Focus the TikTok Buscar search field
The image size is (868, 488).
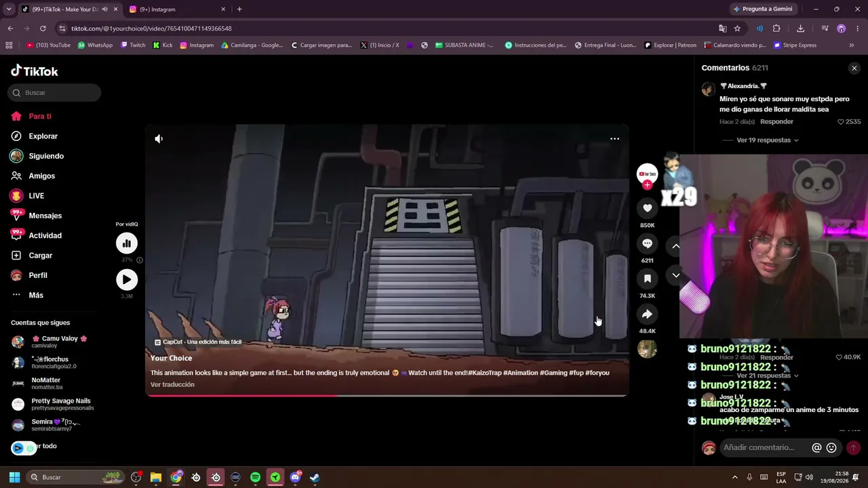pos(54,93)
